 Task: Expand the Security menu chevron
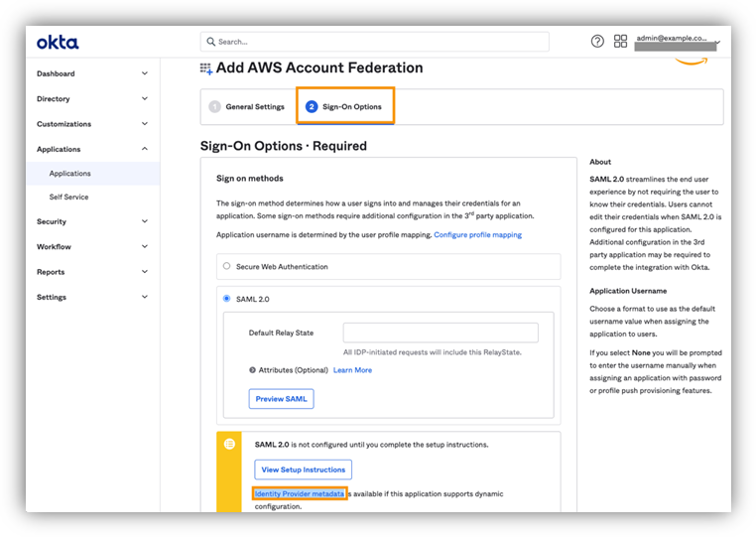point(145,221)
